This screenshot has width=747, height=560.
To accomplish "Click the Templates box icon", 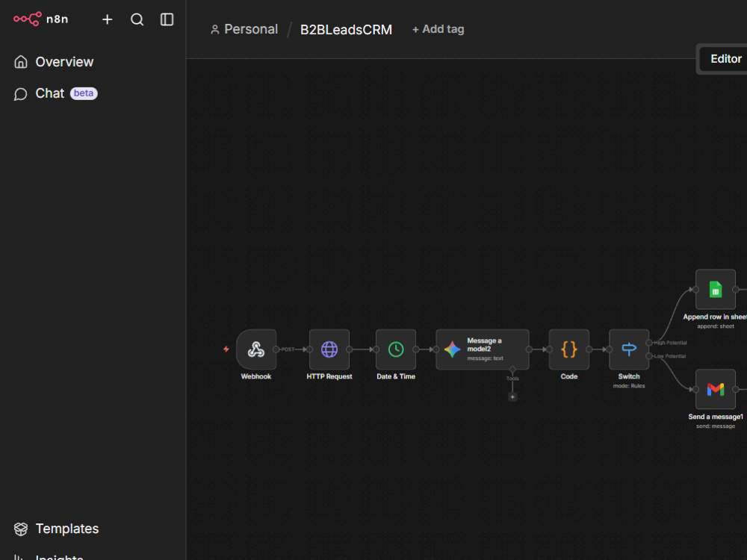I will coord(20,529).
